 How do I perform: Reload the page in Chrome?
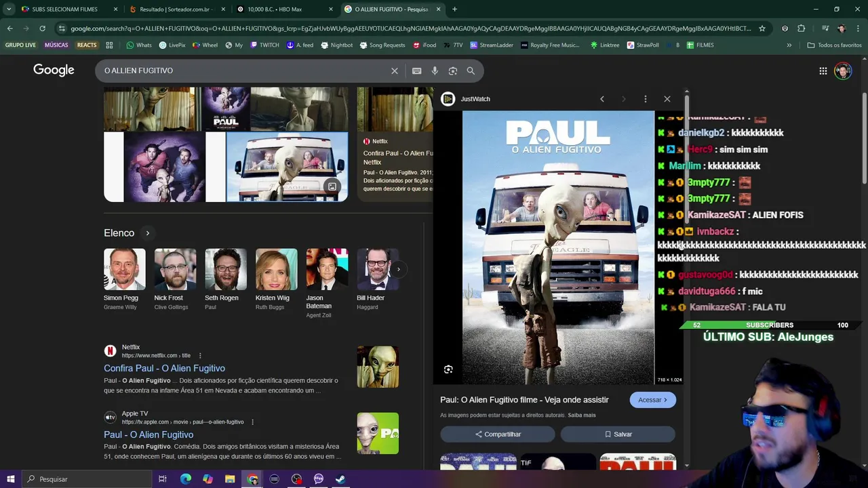42,28
